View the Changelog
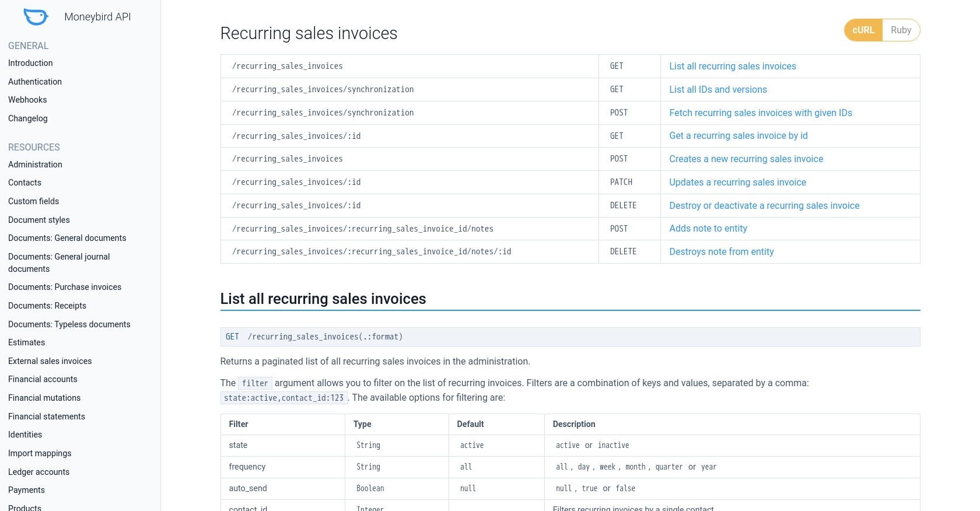This screenshot has height=511, width=980. [28, 118]
